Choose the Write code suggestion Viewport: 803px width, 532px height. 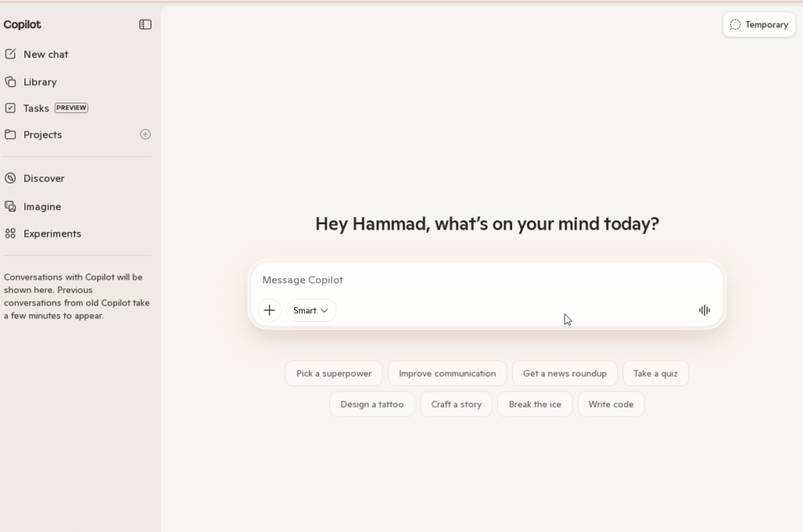610,404
